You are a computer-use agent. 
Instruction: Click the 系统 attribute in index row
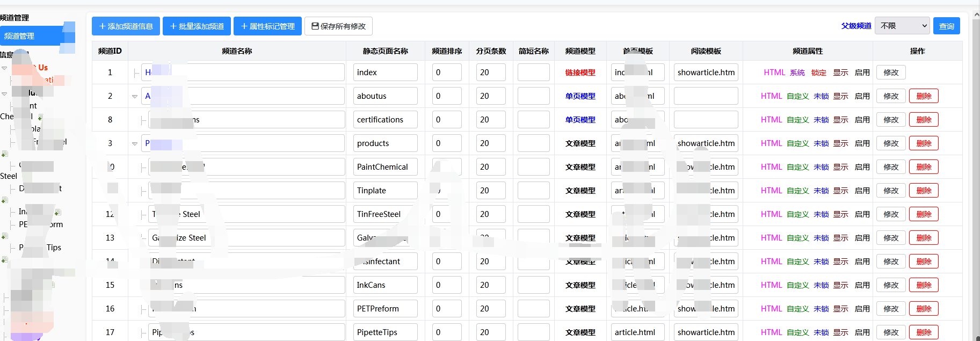(797, 72)
